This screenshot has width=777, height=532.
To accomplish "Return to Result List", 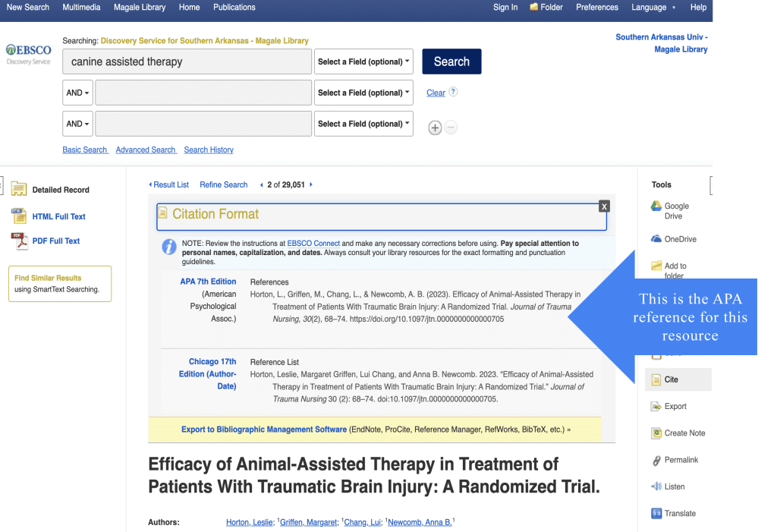I will pos(169,184).
